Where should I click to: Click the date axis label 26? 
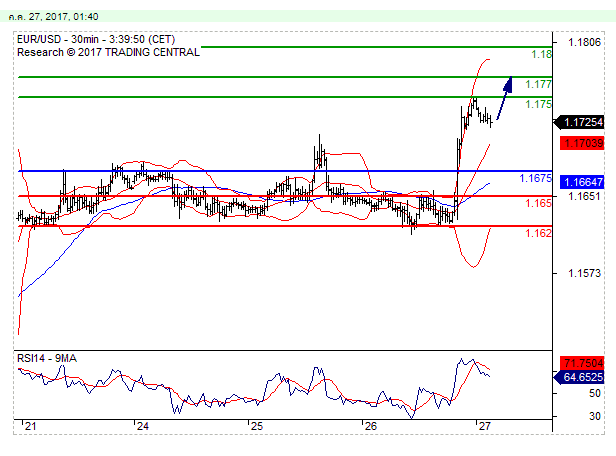pyautogui.click(x=371, y=426)
